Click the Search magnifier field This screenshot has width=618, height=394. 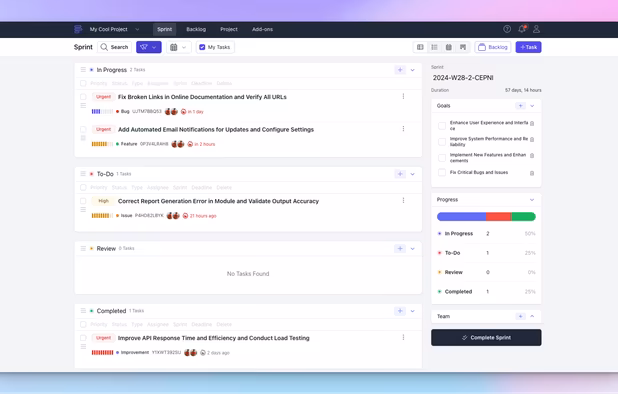[114, 47]
